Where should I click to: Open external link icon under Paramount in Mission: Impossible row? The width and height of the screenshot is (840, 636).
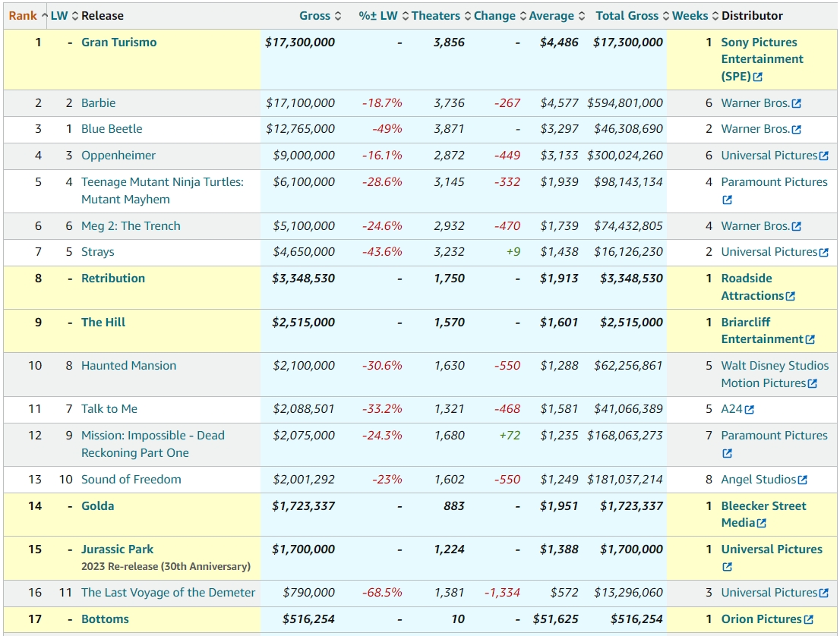coord(727,454)
